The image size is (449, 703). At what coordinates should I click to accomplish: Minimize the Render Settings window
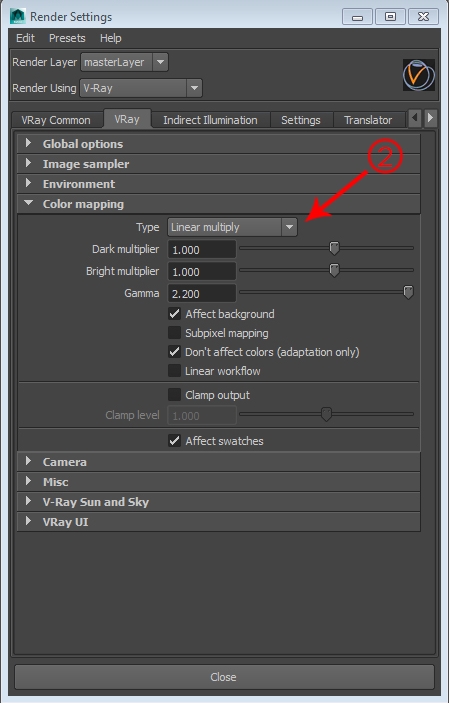pos(357,17)
